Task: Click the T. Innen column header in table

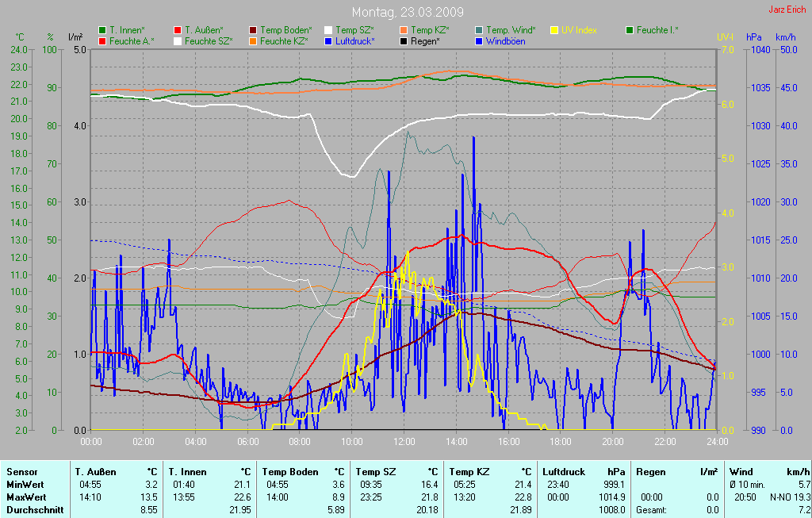Action: 187,472
